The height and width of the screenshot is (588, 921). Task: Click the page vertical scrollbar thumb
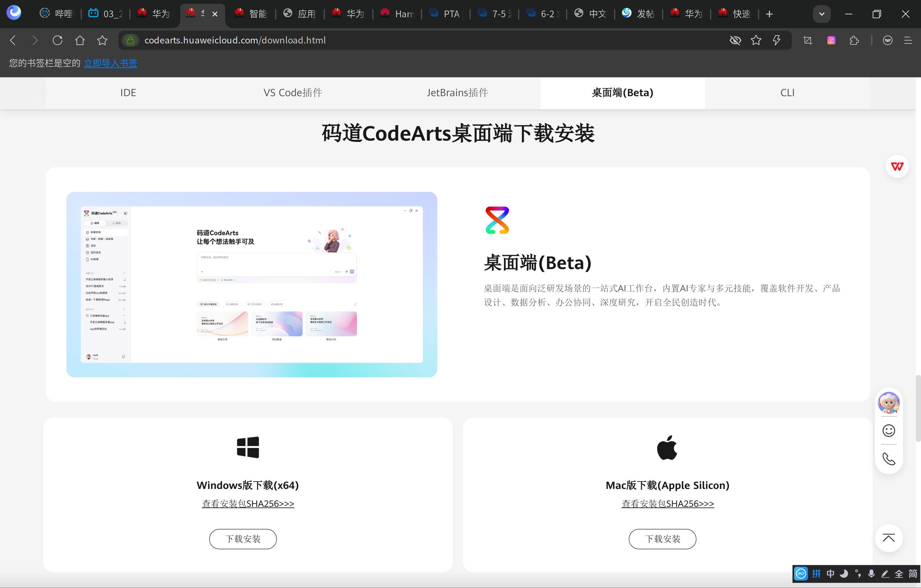(x=918, y=408)
